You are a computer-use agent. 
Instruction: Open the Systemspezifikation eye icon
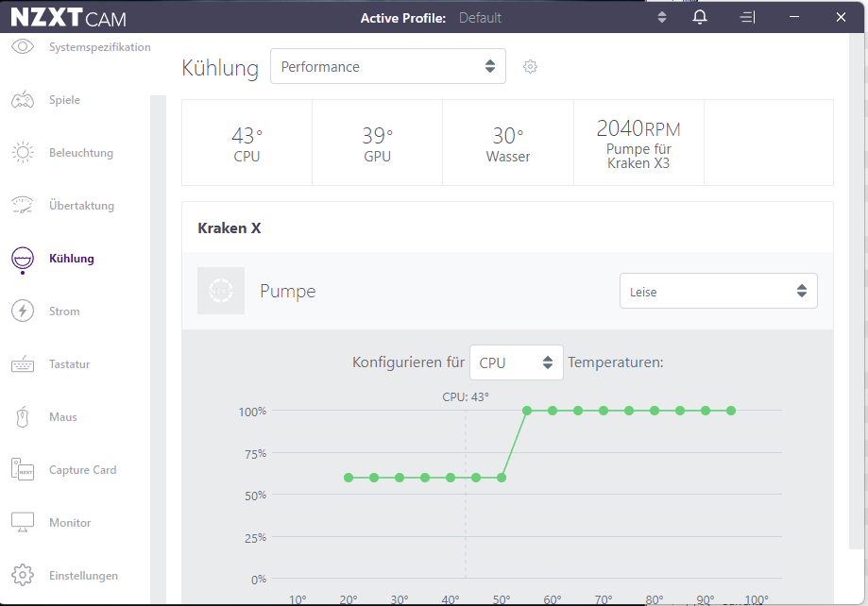click(23, 46)
